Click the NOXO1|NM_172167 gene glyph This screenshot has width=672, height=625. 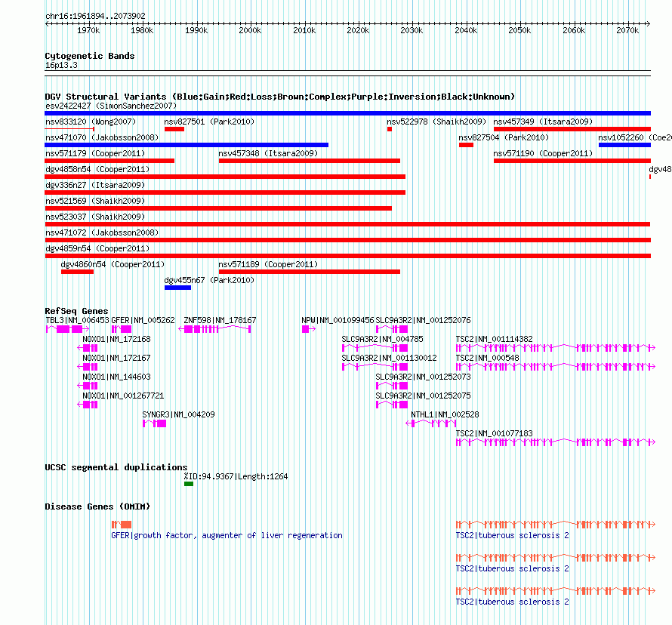click(88, 367)
